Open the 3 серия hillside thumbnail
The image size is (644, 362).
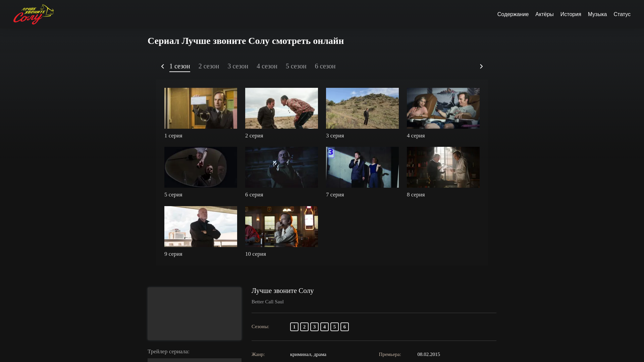362,108
